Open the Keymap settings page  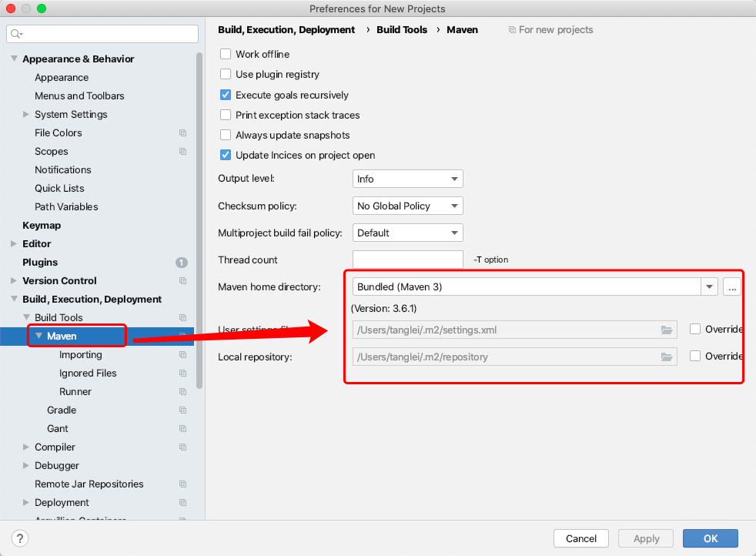coord(42,226)
